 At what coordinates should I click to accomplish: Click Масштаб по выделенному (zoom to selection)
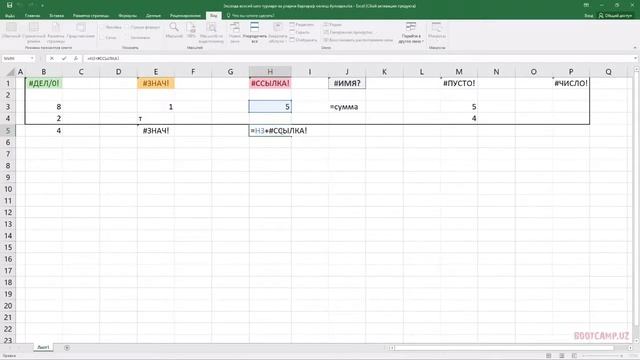click(x=211, y=33)
